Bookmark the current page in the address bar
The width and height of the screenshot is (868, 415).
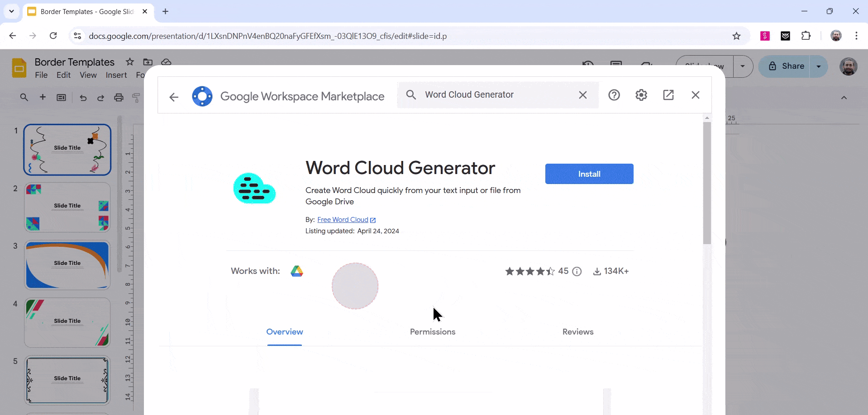click(x=736, y=36)
